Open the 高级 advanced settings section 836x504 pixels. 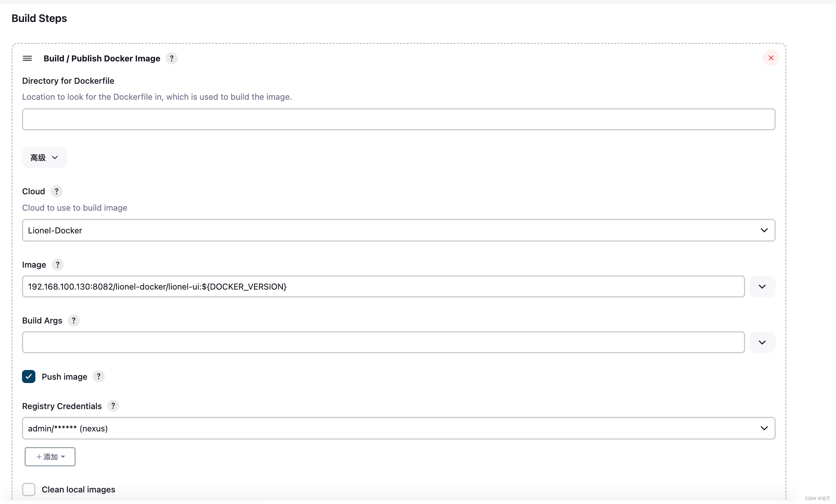click(x=44, y=157)
